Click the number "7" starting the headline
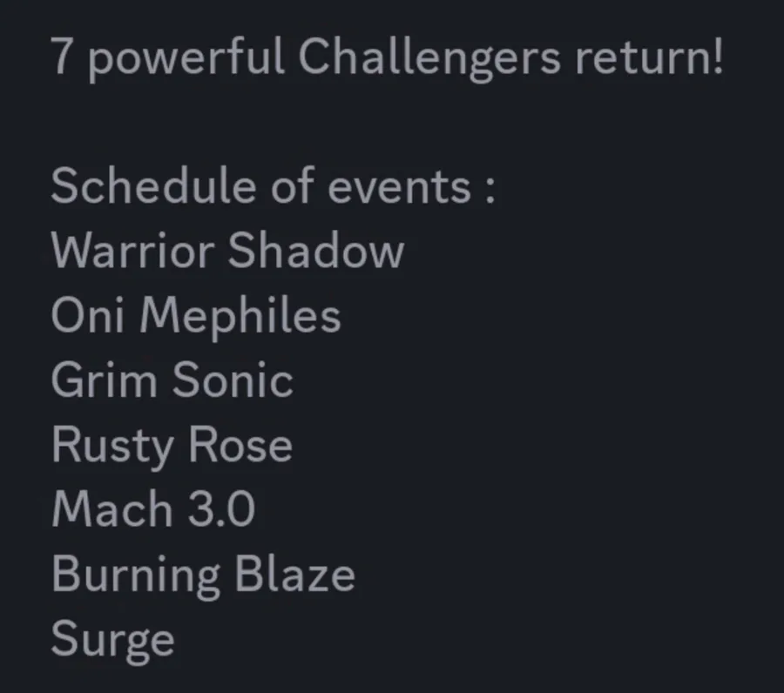784x693 pixels. [60, 57]
